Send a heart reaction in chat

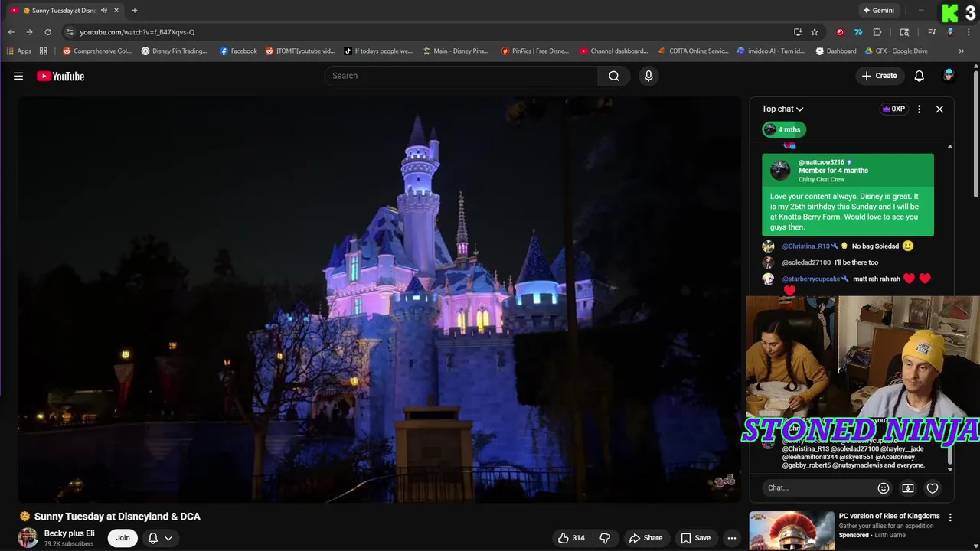pyautogui.click(x=933, y=488)
